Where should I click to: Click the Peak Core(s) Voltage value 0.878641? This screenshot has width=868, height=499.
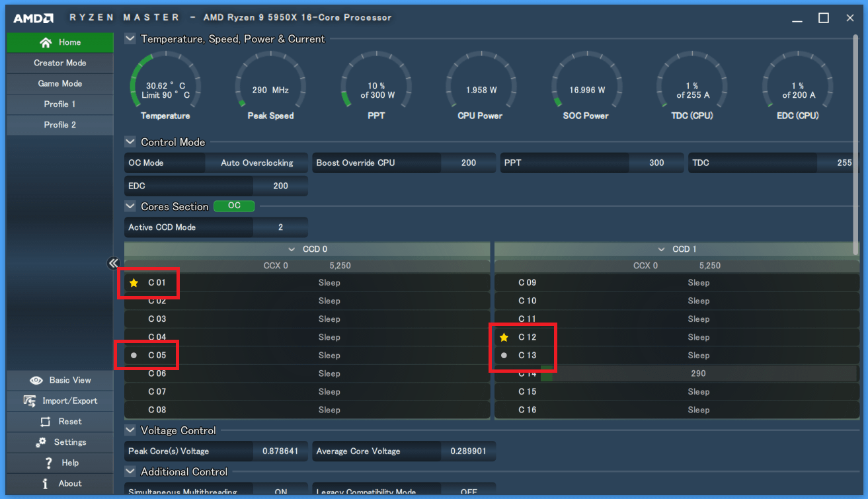click(x=280, y=451)
